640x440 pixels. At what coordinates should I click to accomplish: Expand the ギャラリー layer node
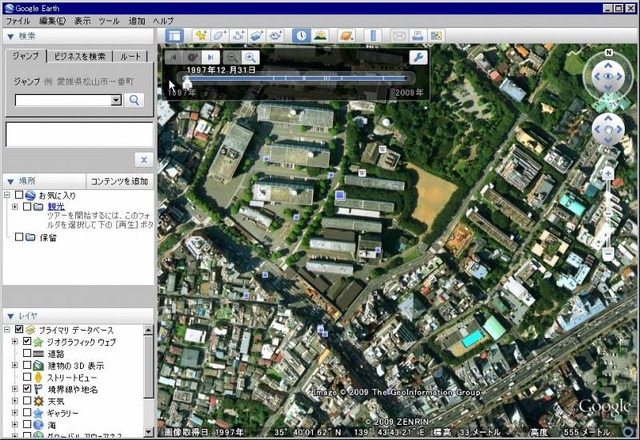15,413
